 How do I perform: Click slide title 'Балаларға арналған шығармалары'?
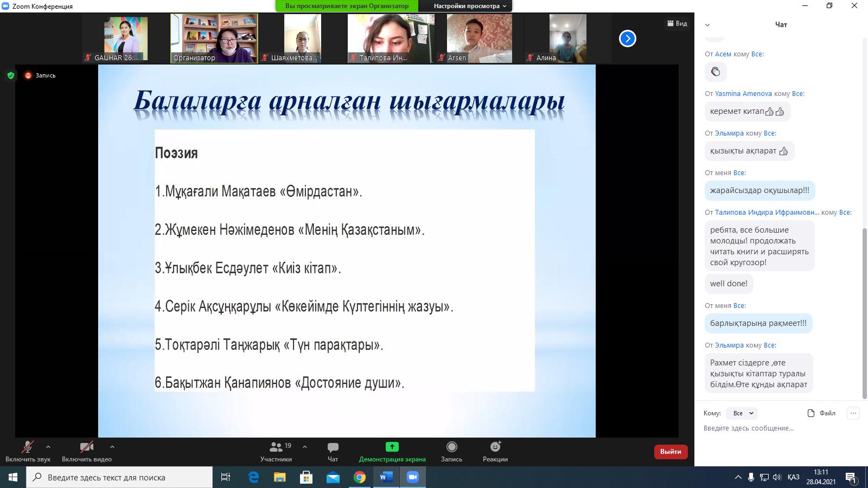pos(349,101)
